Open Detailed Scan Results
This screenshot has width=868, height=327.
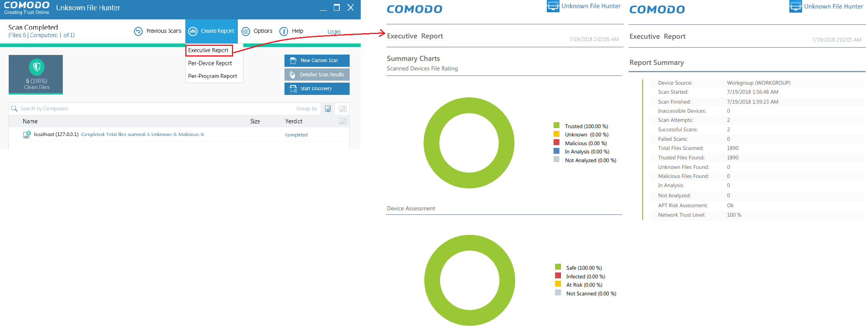(x=317, y=75)
